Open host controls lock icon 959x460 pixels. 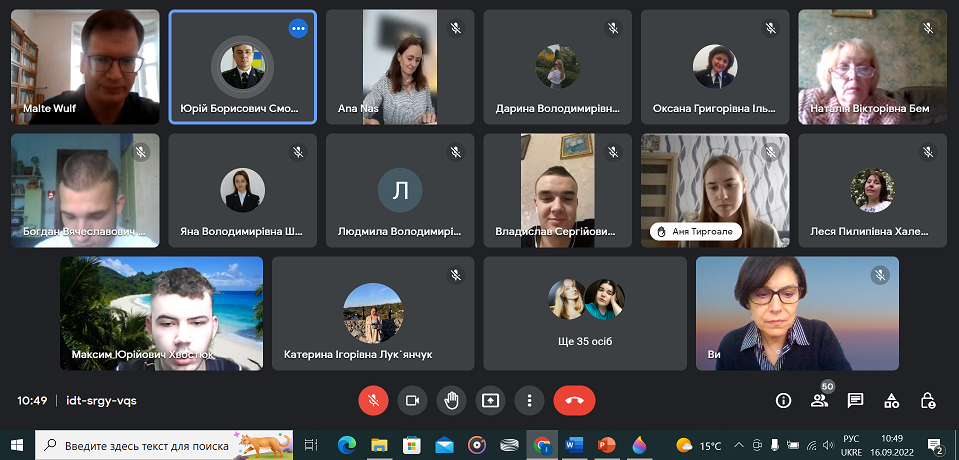coord(927,400)
